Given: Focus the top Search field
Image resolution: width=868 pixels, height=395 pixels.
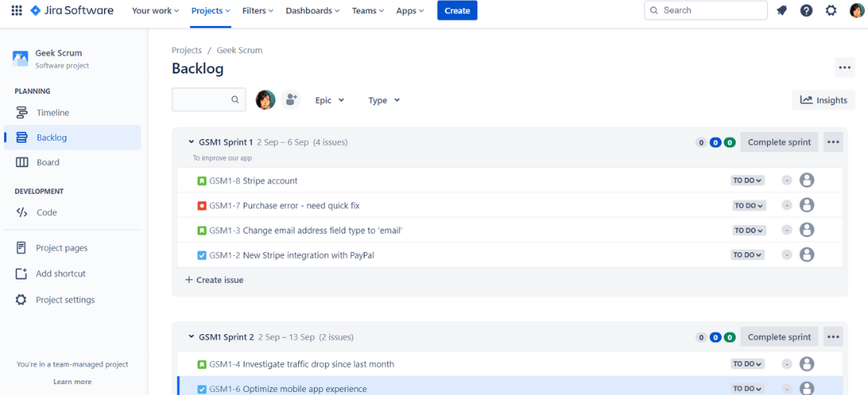Looking at the screenshot, I should pyautogui.click(x=705, y=10).
